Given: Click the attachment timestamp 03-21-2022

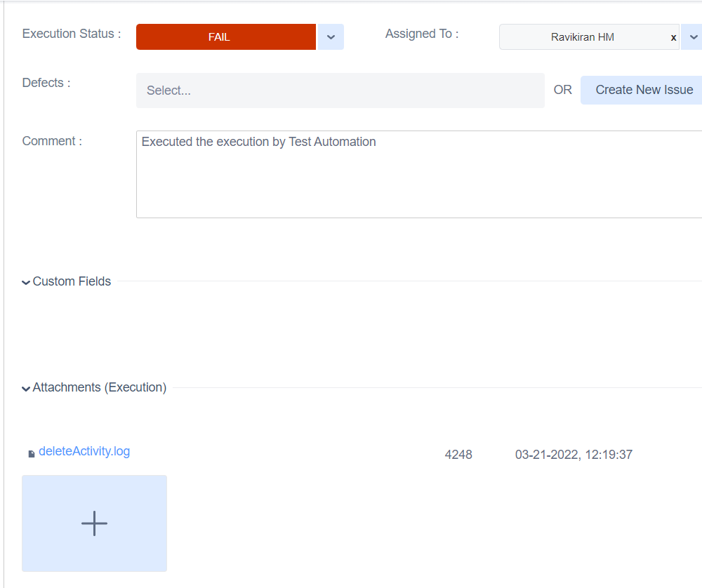Looking at the screenshot, I should pyautogui.click(x=574, y=455).
